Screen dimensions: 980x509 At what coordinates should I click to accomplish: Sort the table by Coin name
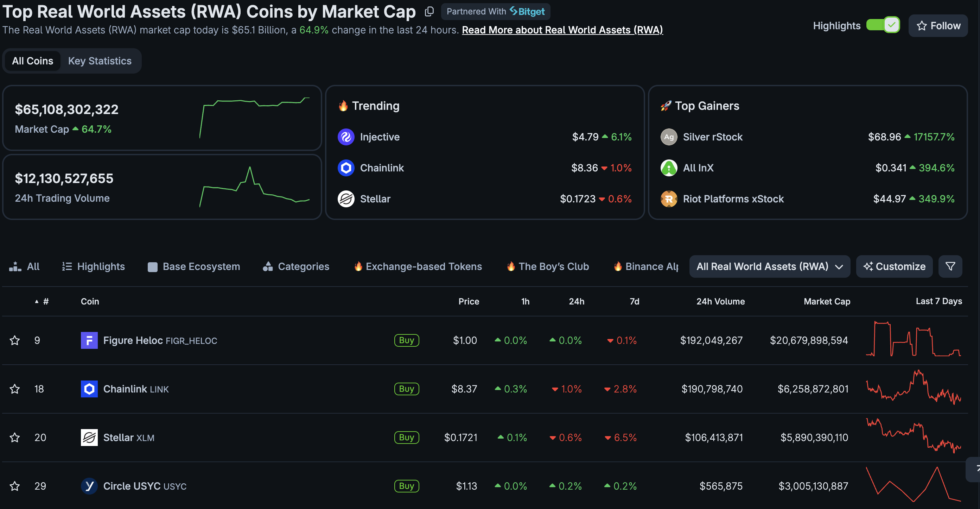(x=90, y=302)
